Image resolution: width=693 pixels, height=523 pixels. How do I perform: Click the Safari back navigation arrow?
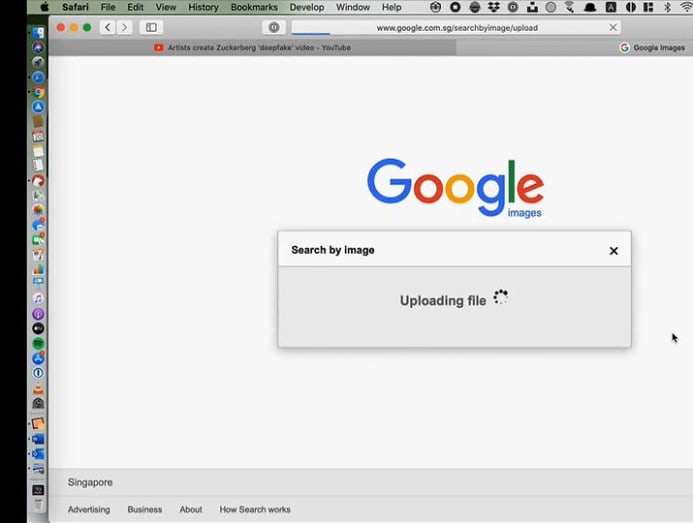(107, 28)
